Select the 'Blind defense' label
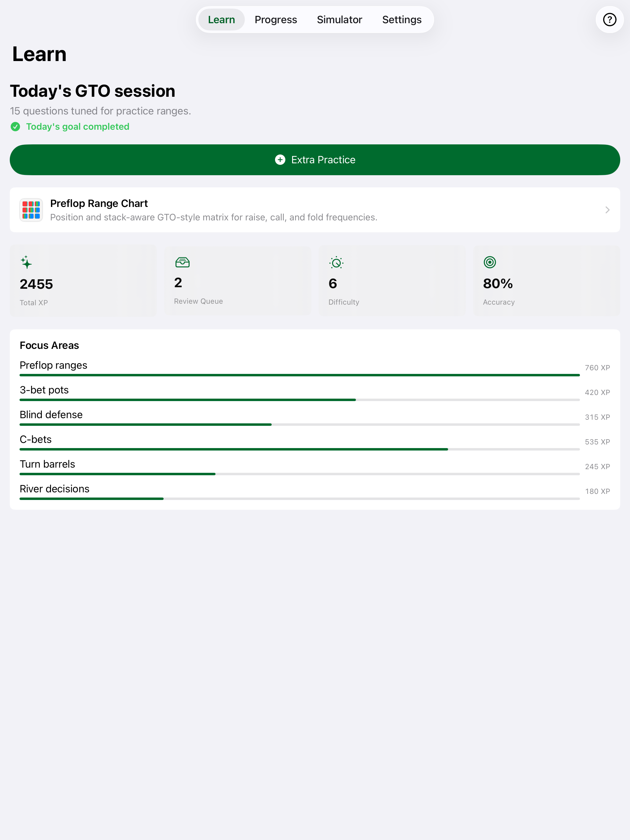Image resolution: width=630 pixels, height=840 pixels. coord(51,415)
